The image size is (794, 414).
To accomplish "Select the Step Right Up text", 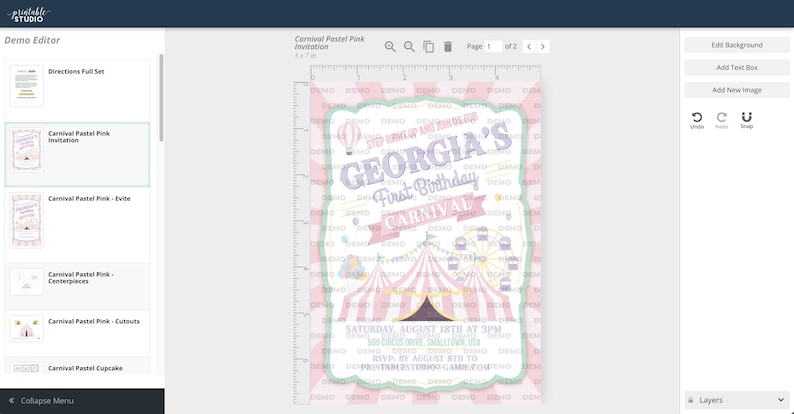I will pos(422,131).
